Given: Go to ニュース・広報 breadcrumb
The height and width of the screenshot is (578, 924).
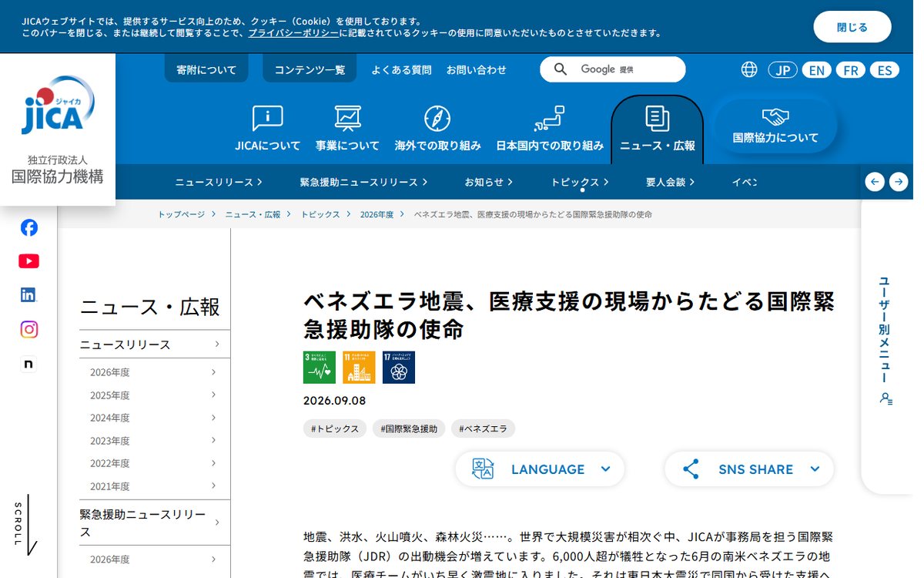Looking at the screenshot, I should click(x=253, y=214).
